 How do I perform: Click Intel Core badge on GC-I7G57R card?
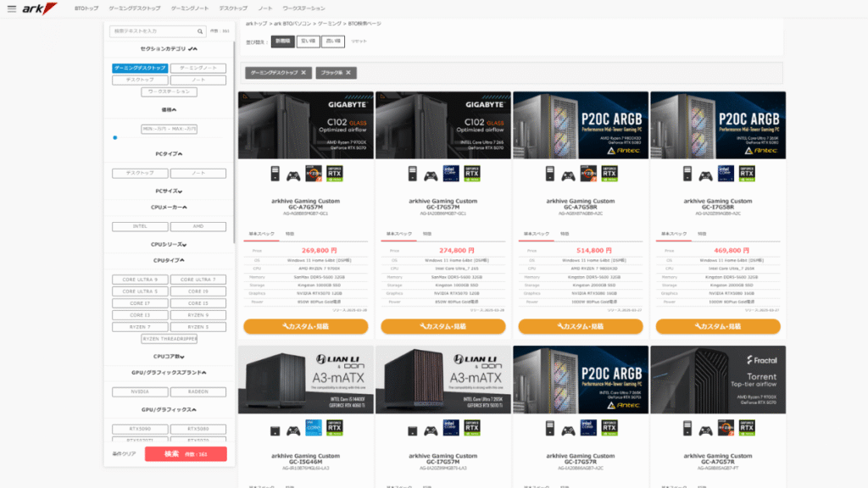point(588,428)
